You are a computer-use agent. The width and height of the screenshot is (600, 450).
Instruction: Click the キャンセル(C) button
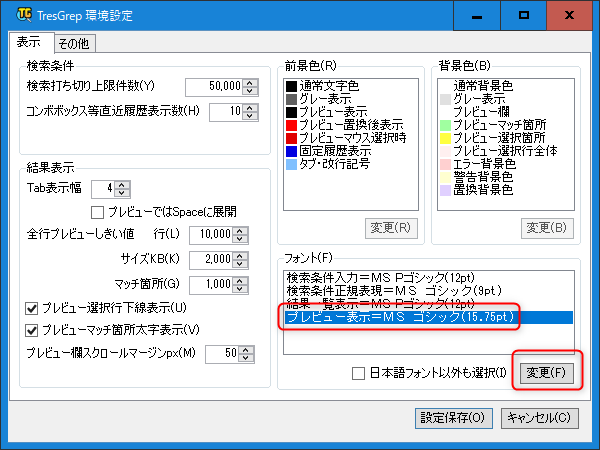click(x=538, y=417)
